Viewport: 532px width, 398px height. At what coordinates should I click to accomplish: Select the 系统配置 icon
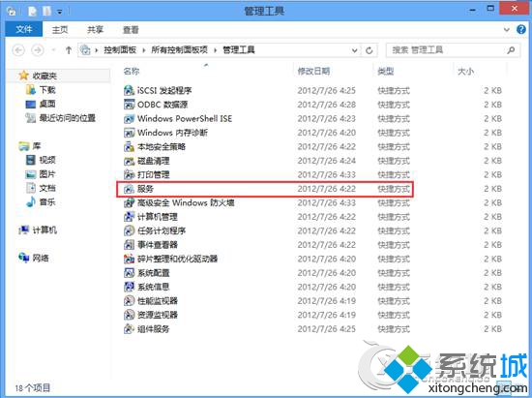point(129,273)
